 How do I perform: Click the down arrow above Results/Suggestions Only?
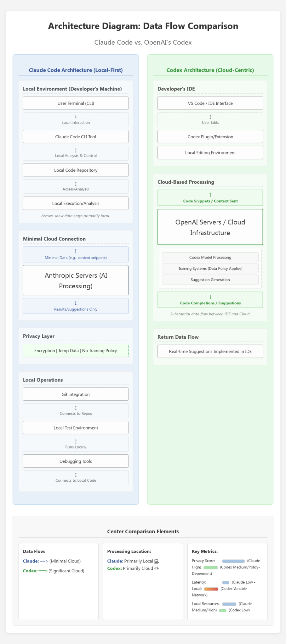pos(76,303)
